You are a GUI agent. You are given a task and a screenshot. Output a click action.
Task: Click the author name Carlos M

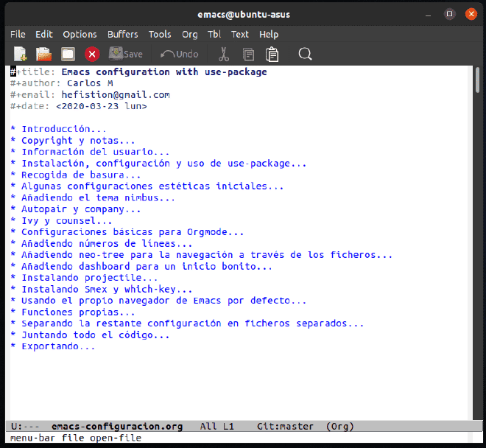(x=90, y=83)
